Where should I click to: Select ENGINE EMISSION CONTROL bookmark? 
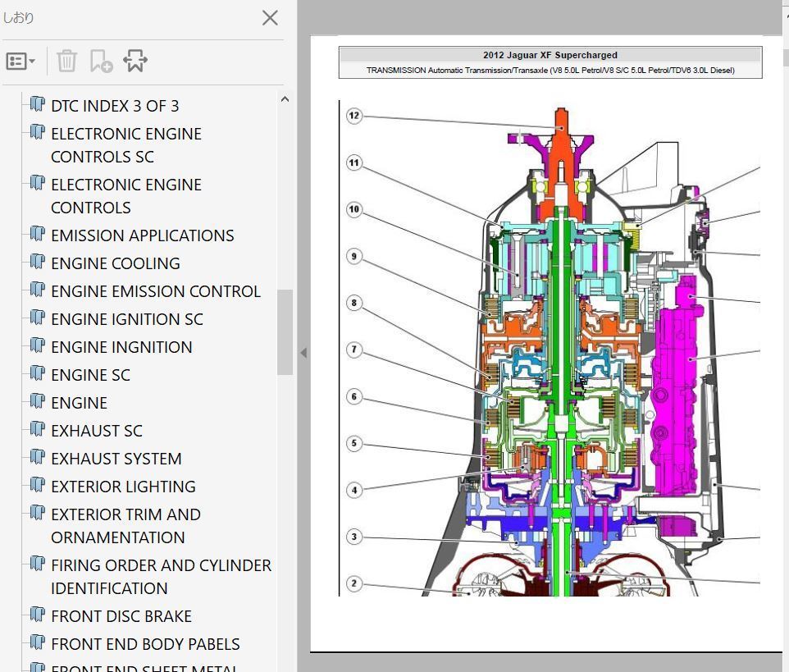[155, 291]
